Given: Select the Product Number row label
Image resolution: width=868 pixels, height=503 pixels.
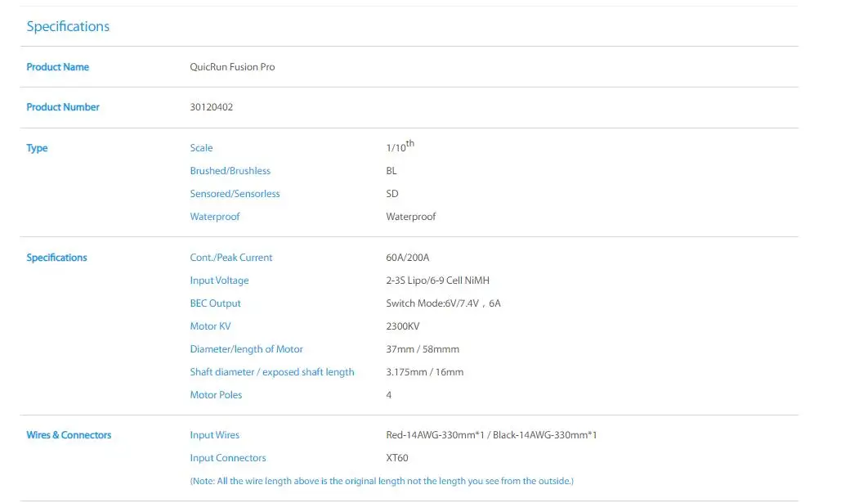Looking at the screenshot, I should pyautogui.click(x=63, y=107).
